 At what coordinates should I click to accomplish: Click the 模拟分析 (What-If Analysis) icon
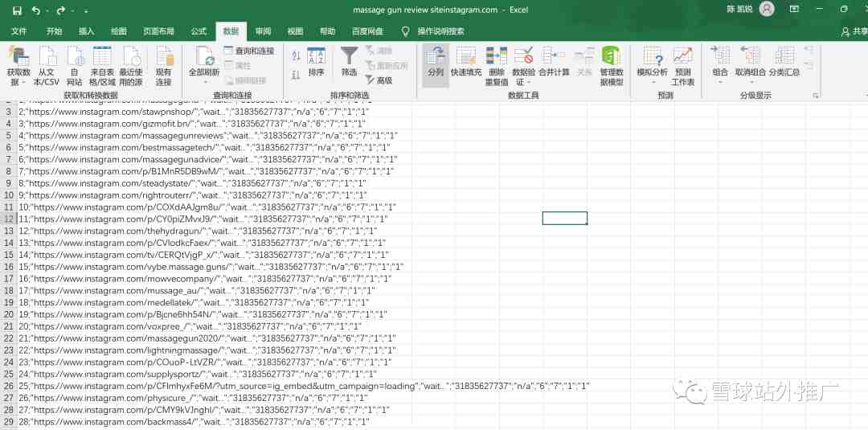click(x=652, y=57)
